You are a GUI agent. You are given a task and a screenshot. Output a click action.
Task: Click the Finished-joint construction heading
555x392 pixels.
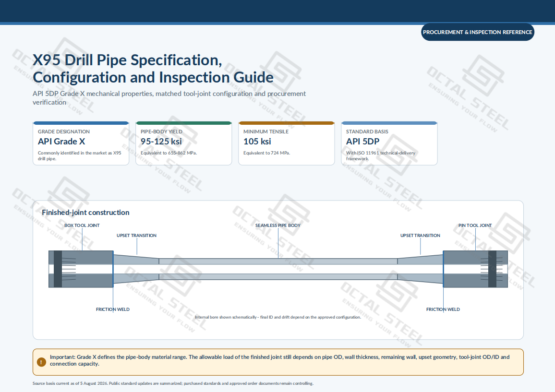(x=85, y=212)
